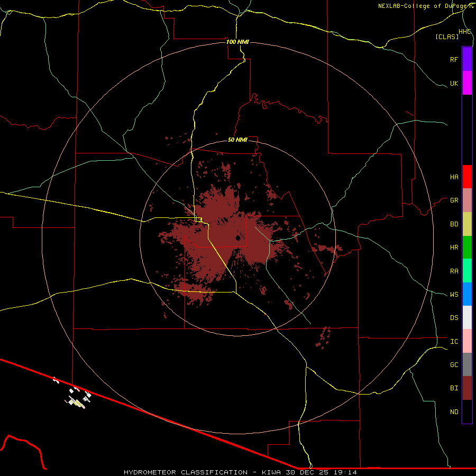Click the WS legend label
The width and height of the screenshot is (476, 476).
[x=454, y=295]
